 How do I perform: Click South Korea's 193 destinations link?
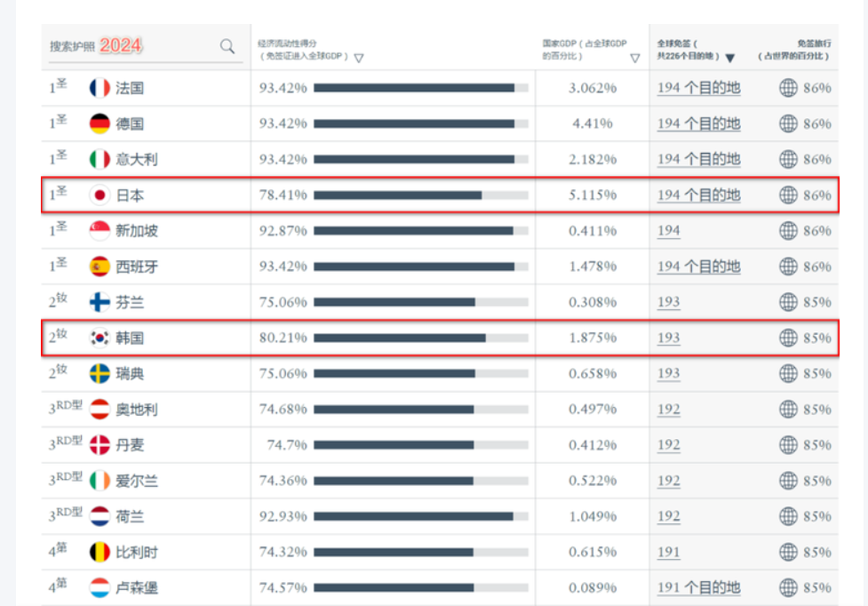(x=668, y=338)
